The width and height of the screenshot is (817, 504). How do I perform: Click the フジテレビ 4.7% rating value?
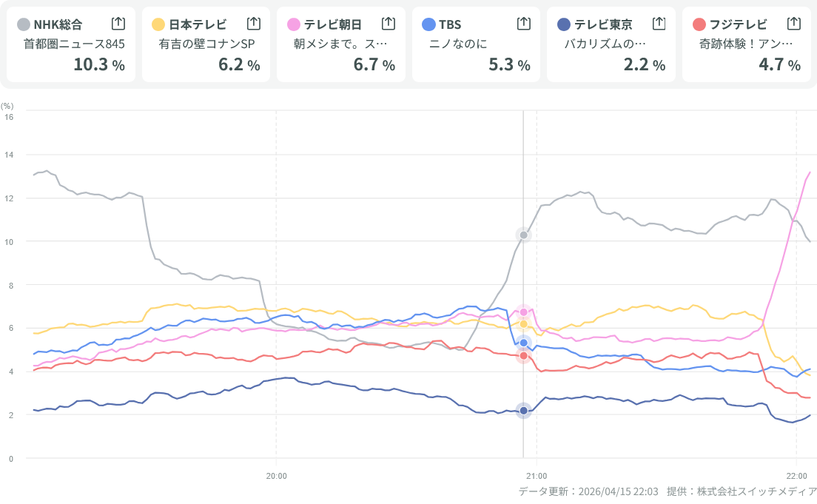point(779,64)
